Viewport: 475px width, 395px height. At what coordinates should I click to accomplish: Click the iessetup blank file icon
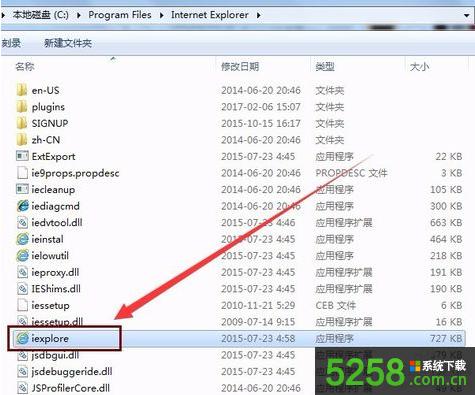(x=22, y=305)
